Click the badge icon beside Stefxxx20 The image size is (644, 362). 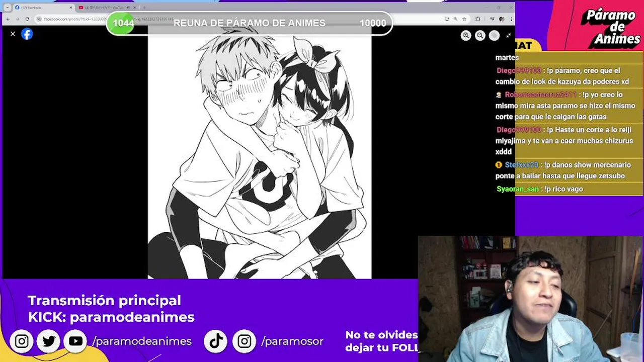[x=499, y=165]
